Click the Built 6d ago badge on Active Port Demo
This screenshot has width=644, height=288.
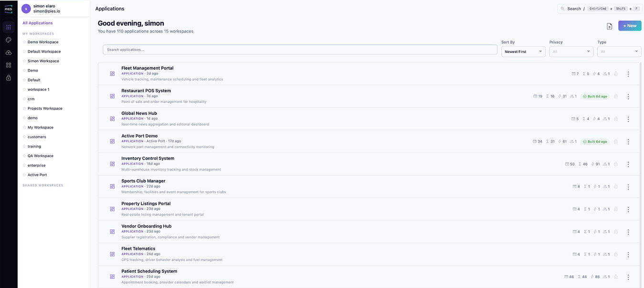coord(595,142)
